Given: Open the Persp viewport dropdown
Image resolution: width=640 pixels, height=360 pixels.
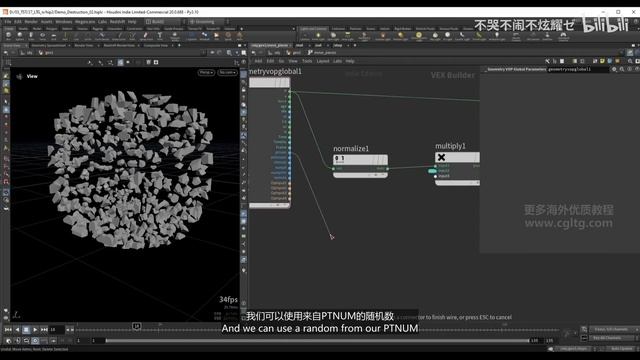Looking at the screenshot, I should (206, 72).
